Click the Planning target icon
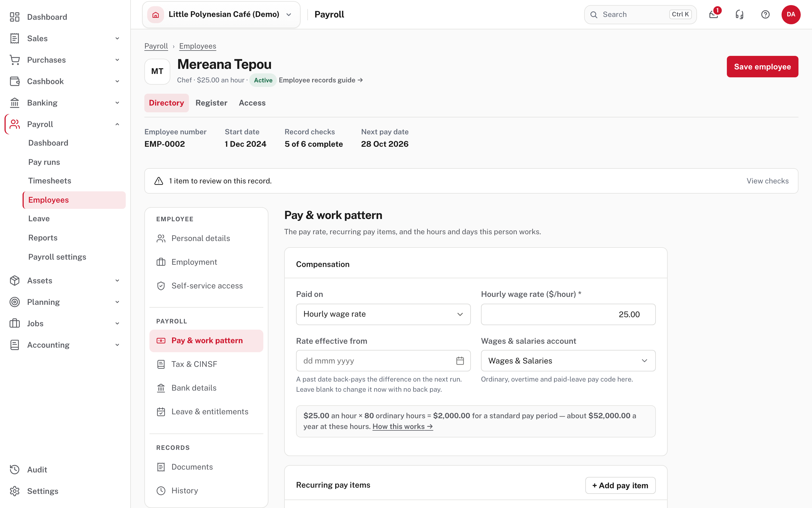812x508 pixels. (14, 302)
